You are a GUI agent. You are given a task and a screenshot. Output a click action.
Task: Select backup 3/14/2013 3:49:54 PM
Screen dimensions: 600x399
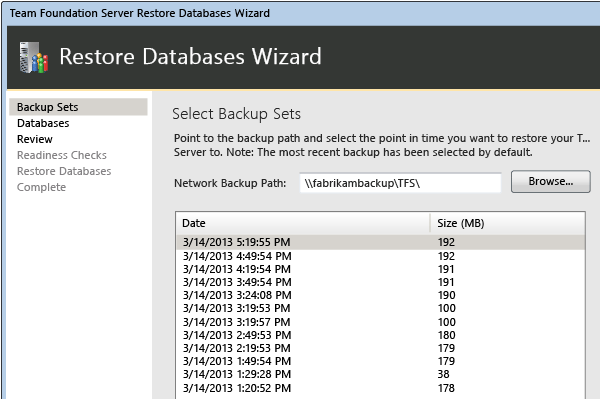tap(380, 282)
